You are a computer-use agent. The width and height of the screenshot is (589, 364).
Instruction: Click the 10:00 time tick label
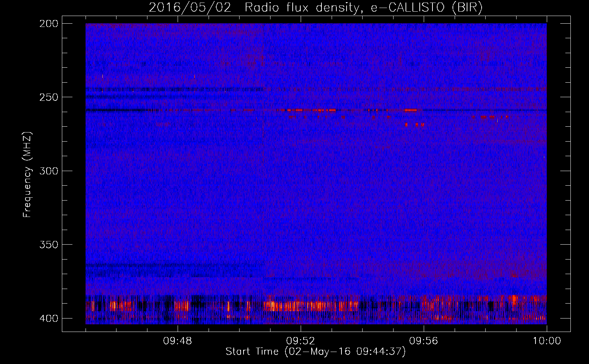(547, 341)
